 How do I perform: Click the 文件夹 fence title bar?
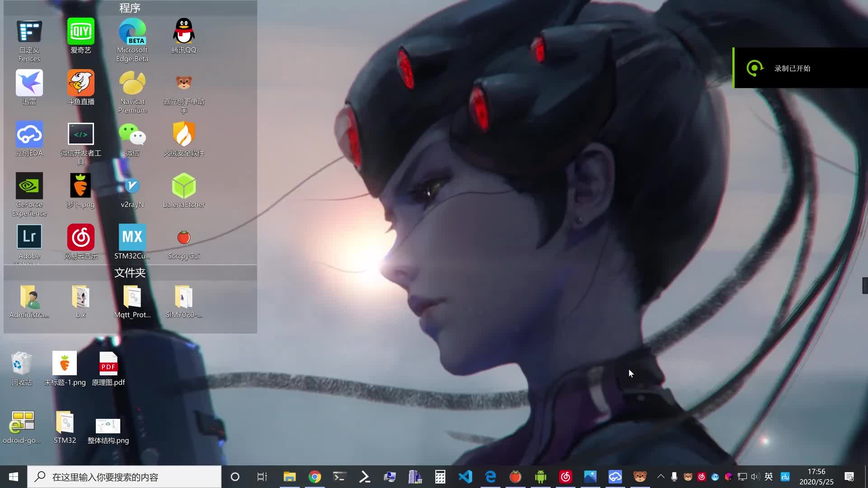130,273
